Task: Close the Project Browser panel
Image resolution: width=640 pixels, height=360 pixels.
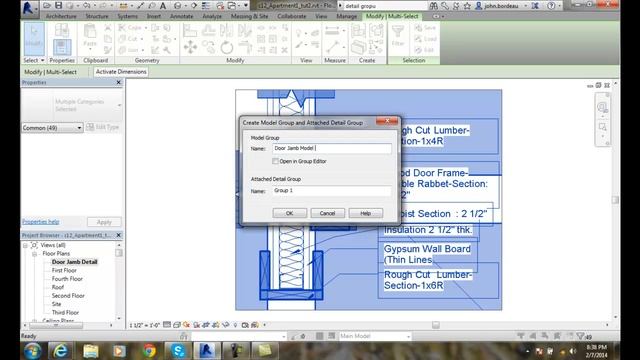Action: click(x=119, y=235)
